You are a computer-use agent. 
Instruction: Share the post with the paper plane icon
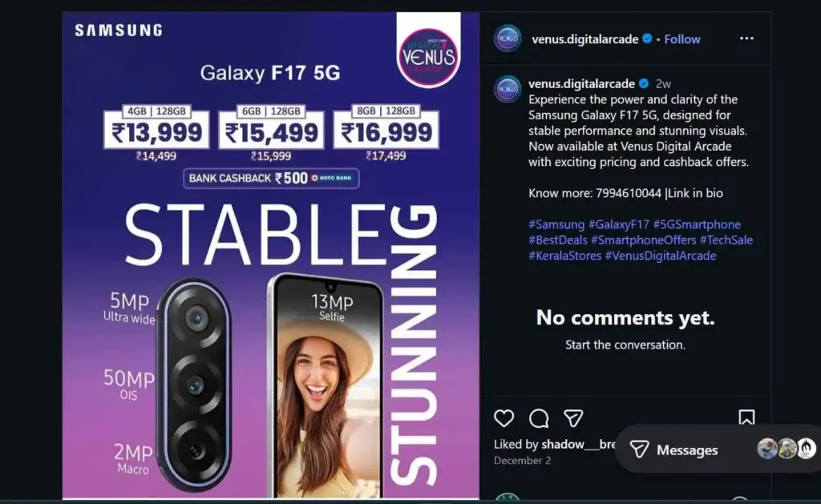pyautogui.click(x=573, y=418)
